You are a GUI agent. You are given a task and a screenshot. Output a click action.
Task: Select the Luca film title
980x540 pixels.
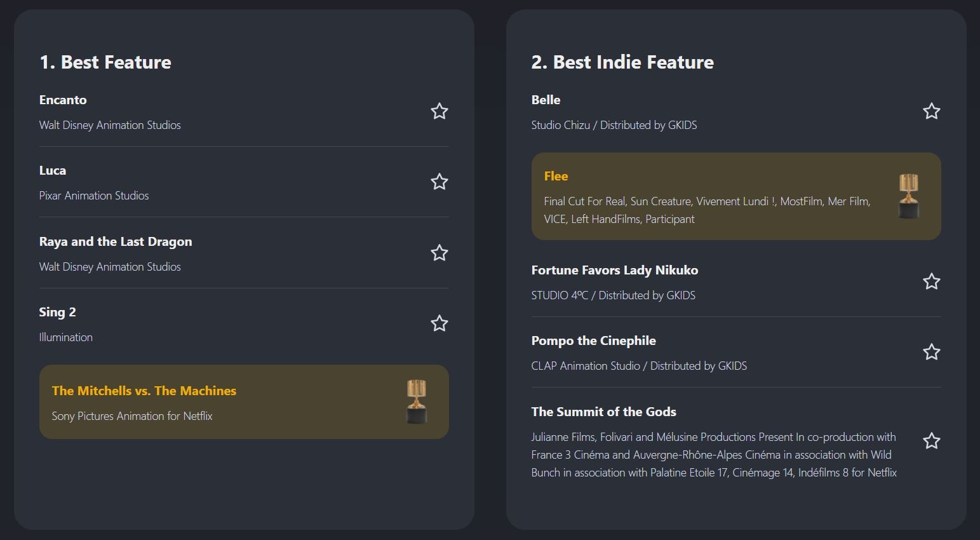tap(53, 170)
